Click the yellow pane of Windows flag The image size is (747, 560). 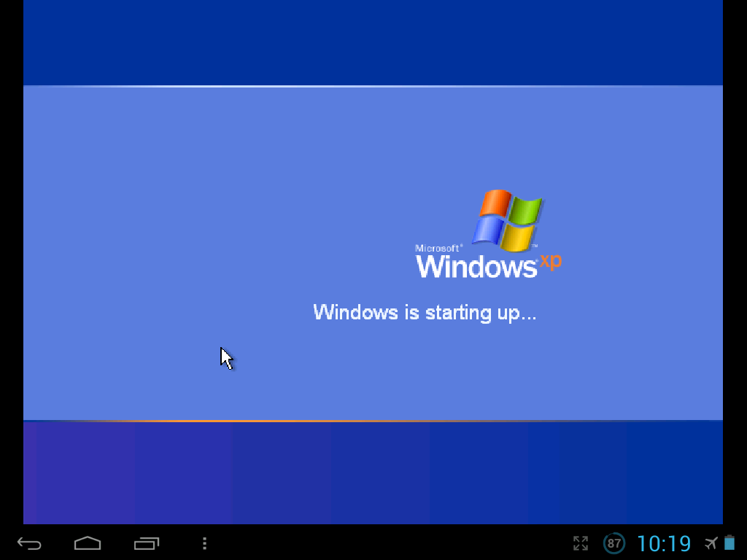click(x=517, y=238)
